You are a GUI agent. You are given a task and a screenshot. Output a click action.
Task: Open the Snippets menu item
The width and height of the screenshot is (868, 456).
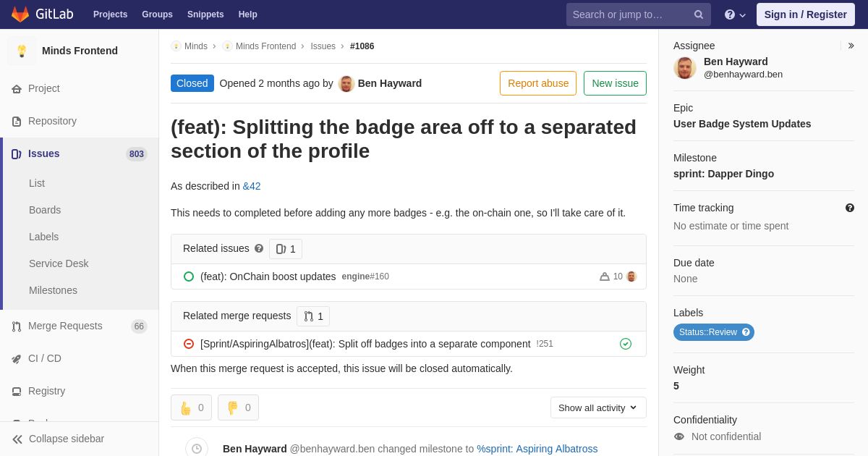coord(205,14)
